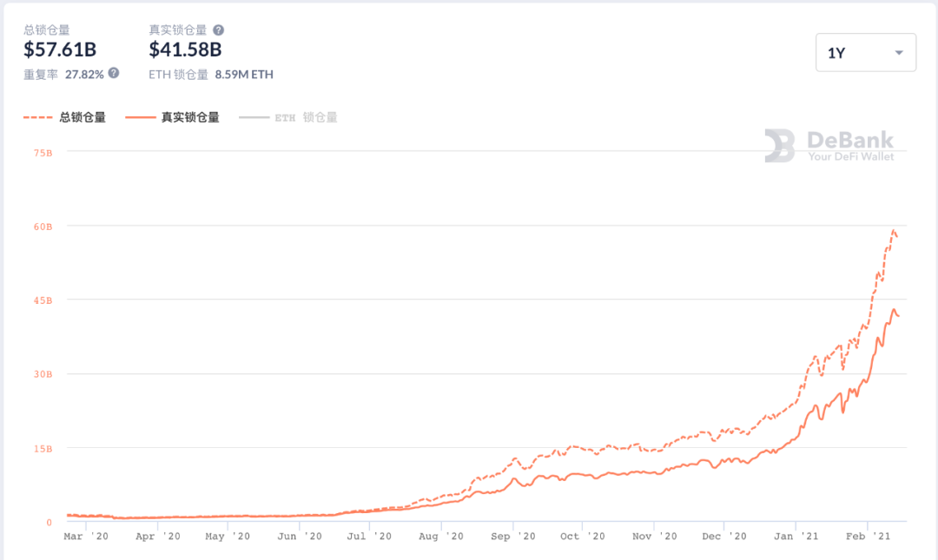Toggle the 总锁仓量 series visibility
The height and width of the screenshot is (560, 938).
66,116
